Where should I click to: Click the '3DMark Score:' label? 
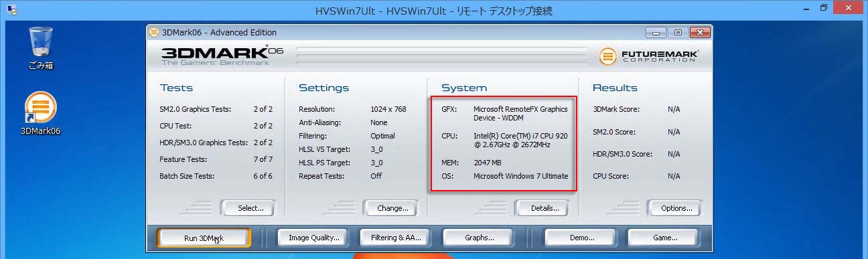tap(616, 109)
